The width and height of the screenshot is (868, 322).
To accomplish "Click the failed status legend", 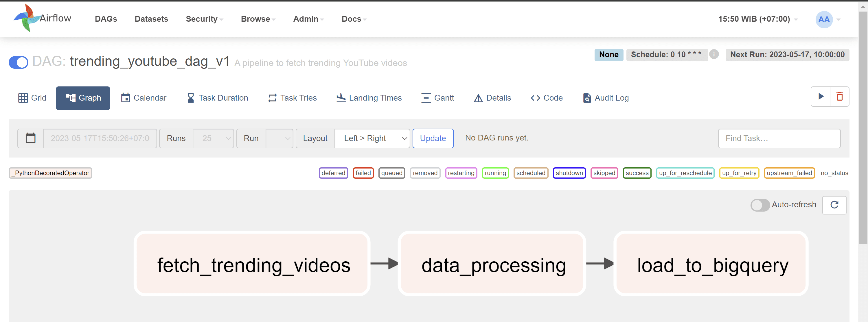I will (363, 173).
